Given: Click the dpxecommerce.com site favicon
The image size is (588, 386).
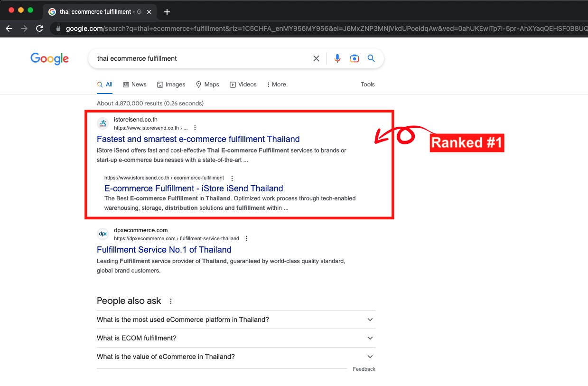Looking at the screenshot, I should pos(103,234).
